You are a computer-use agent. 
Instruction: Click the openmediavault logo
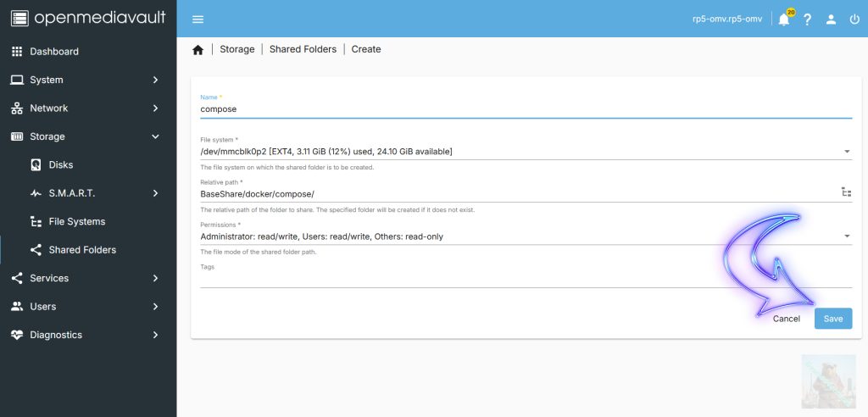point(88,18)
